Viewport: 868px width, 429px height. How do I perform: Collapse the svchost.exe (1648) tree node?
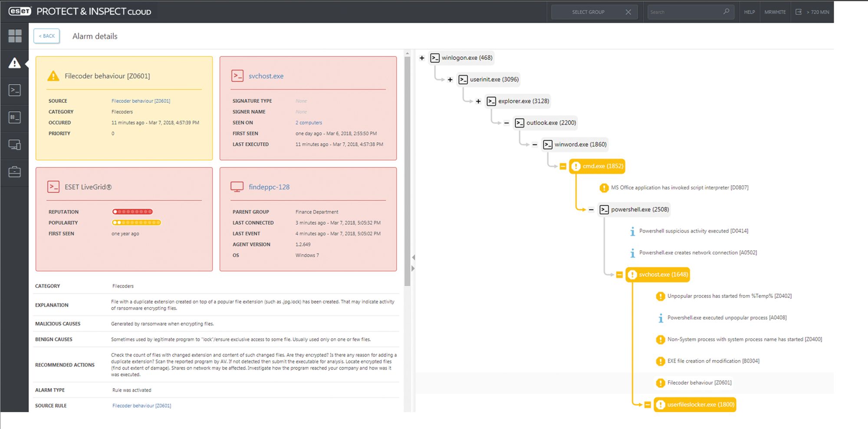click(x=619, y=275)
